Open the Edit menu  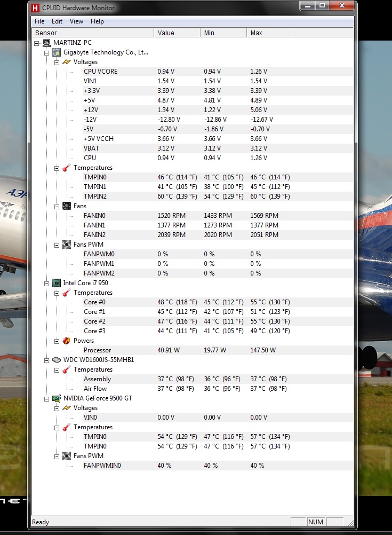click(x=57, y=21)
